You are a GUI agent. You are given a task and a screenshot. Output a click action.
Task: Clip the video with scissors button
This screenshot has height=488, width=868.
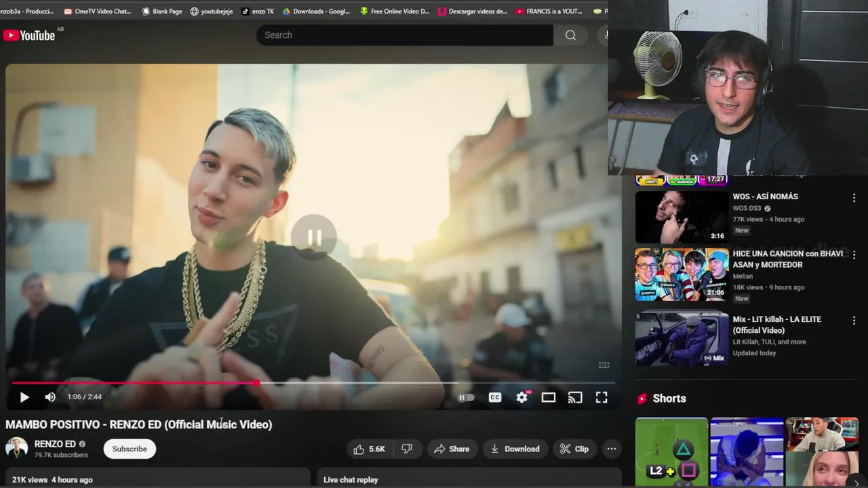(x=574, y=449)
